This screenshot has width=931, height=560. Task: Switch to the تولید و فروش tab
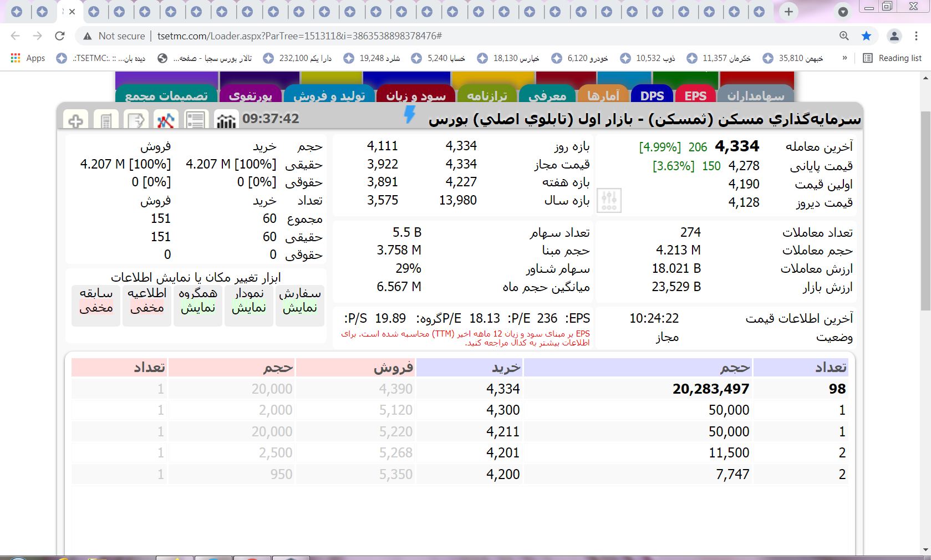329,95
